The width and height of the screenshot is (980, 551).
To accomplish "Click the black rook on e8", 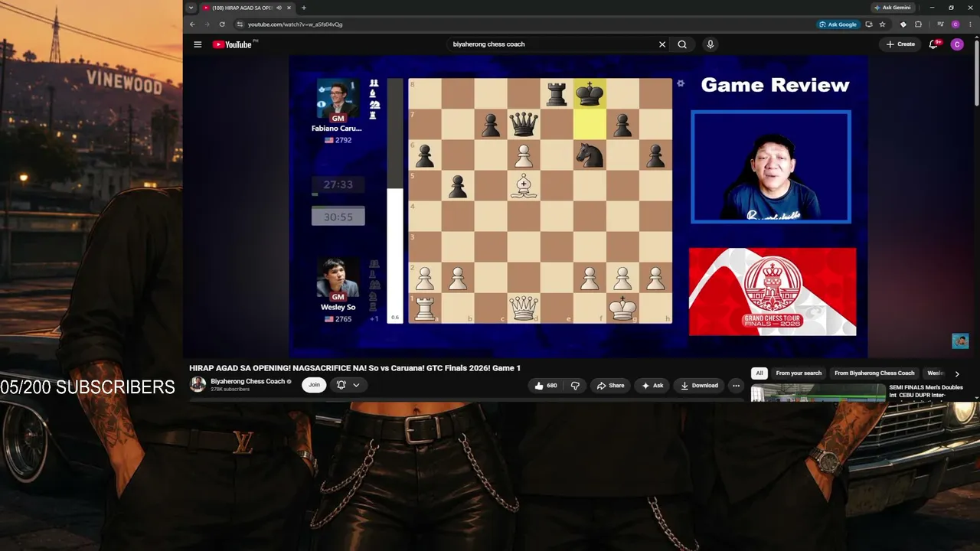I will pyautogui.click(x=557, y=93).
